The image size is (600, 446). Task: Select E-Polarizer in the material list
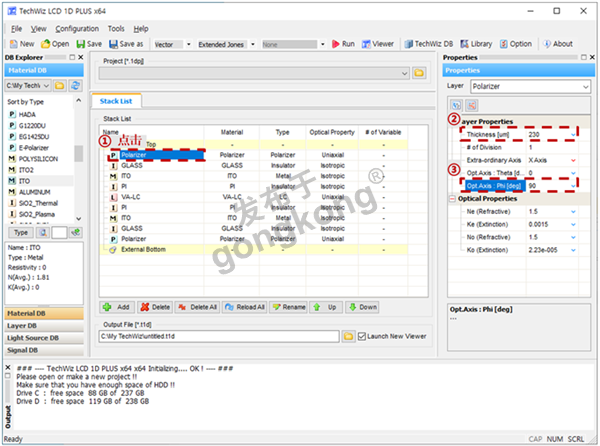tap(34, 148)
